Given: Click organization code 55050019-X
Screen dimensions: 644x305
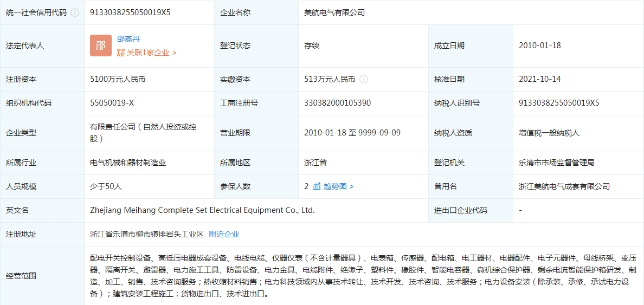Looking at the screenshot, I should (112, 103).
